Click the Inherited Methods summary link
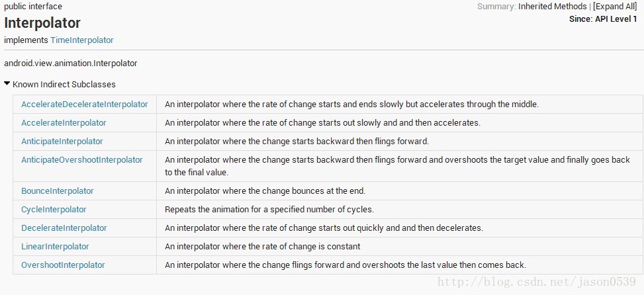 click(x=553, y=6)
